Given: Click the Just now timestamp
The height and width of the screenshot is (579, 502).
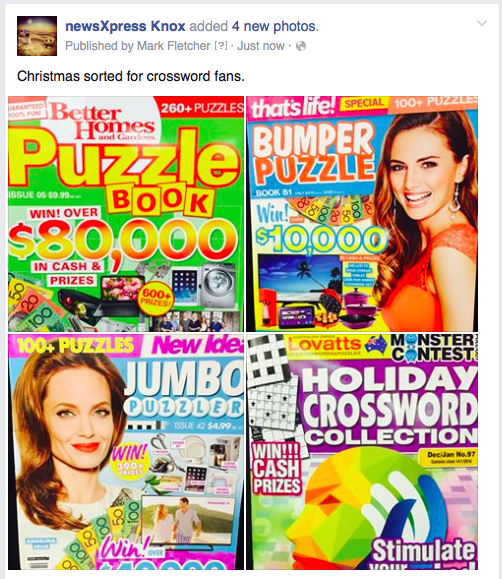Looking at the screenshot, I should [x=261, y=46].
